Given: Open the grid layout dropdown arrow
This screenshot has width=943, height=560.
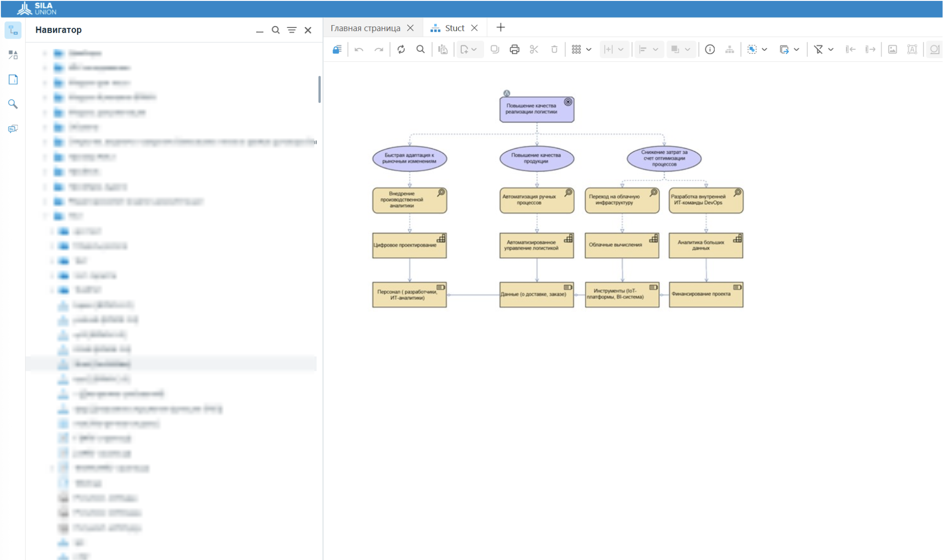Looking at the screenshot, I should [589, 49].
